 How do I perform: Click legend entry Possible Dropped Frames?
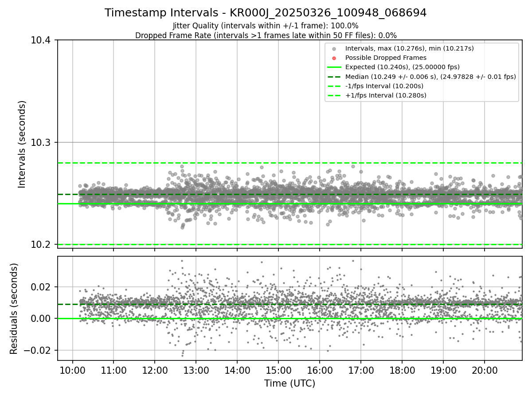(386, 58)
